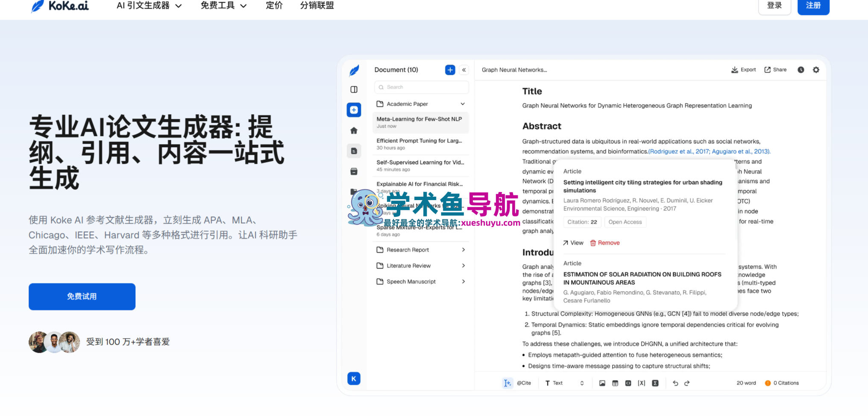Screen dimensions: 868x416
Task: Click the paper Title heading
Action: point(532,91)
